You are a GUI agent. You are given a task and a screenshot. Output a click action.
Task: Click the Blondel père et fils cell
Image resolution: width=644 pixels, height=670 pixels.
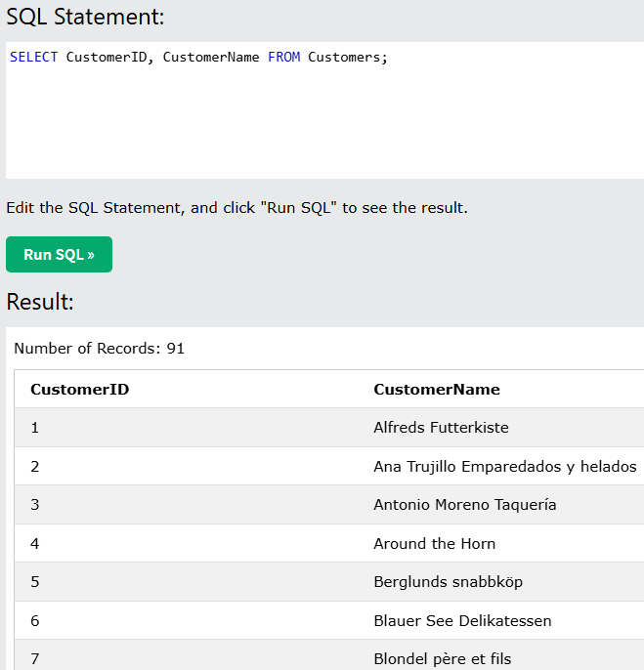point(442,659)
